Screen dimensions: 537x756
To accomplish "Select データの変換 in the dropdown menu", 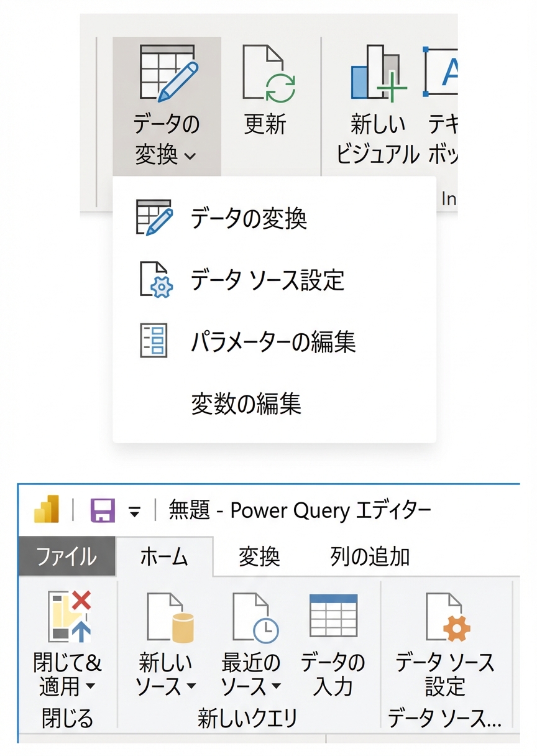I will pos(275,218).
